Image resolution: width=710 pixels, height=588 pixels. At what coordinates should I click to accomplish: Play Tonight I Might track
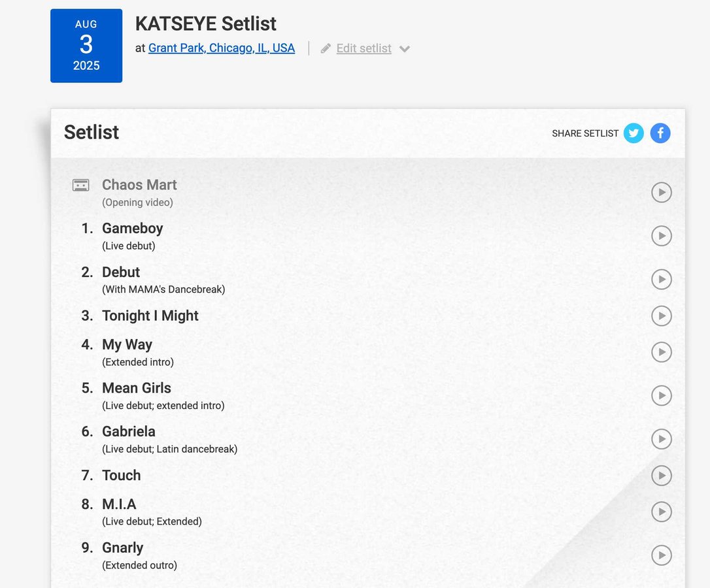[661, 316]
